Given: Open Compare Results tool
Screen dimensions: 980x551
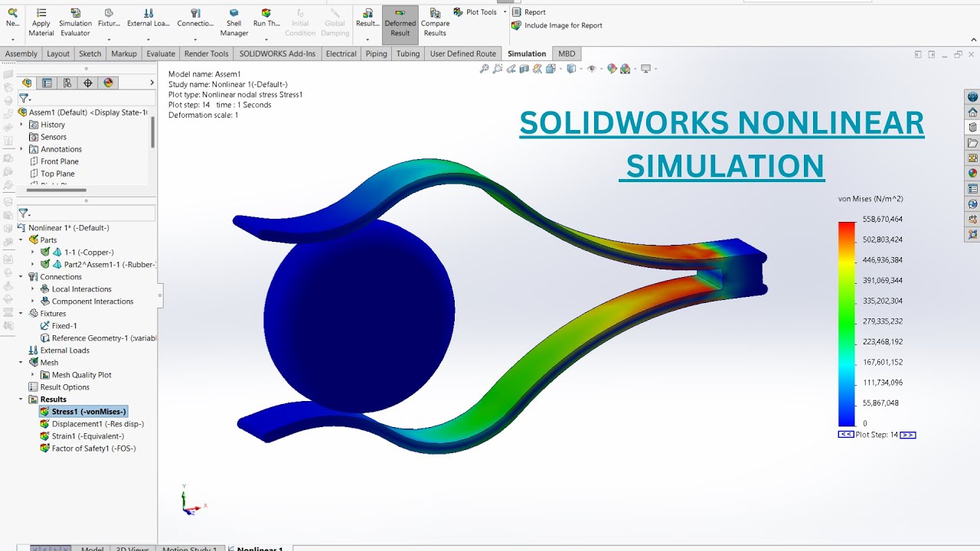Looking at the screenshot, I should 435,22.
